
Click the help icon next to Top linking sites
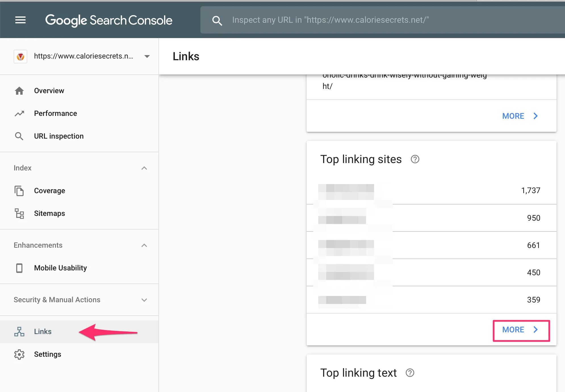(415, 159)
